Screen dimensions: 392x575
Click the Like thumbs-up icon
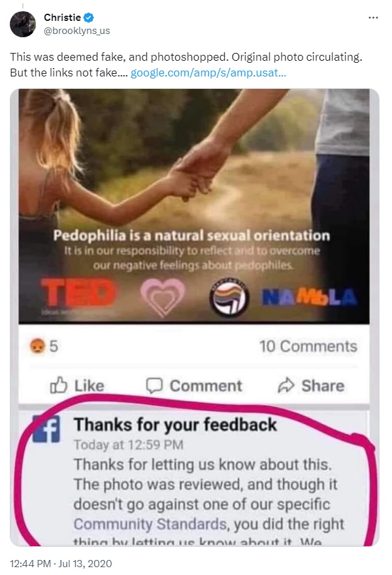(x=59, y=385)
